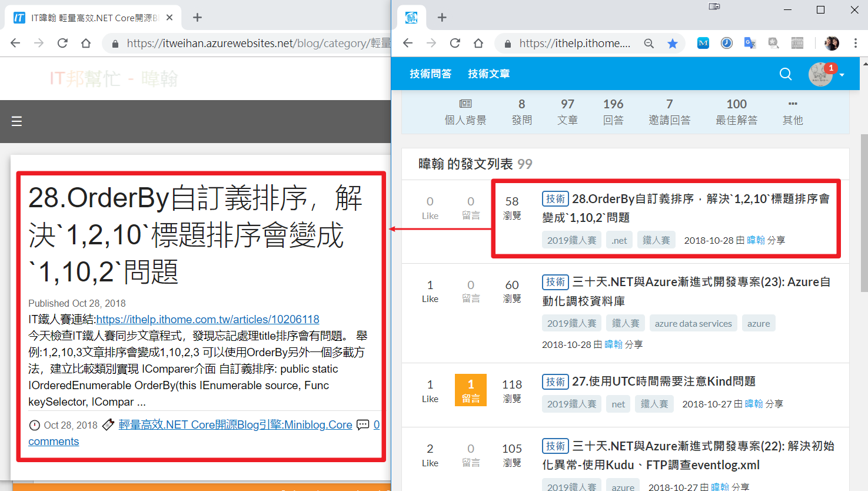Open category link 輕量高效.NET Core開源Blog引擎:Miniblog.Core
868x491 pixels.
click(235, 424)
